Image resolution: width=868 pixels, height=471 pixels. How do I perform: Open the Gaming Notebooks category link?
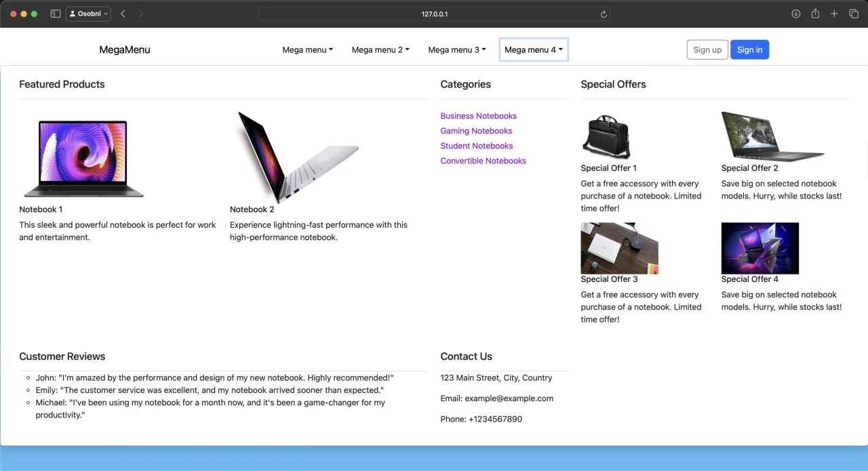pyautogui.click(x=476, y=131)
